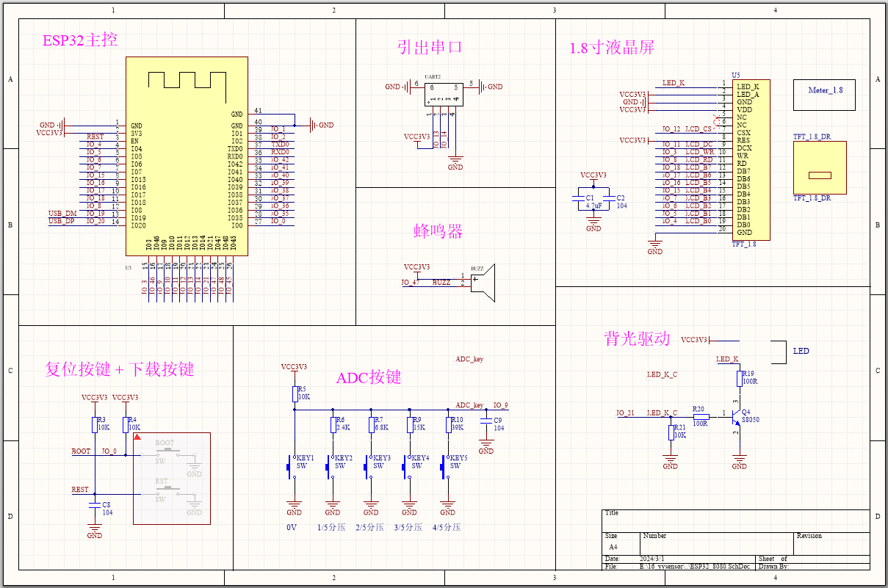Image resolution: width=888 pixels, height=588 pixels.
Task: Click the Date field in title block
Action: coord(614,559)
